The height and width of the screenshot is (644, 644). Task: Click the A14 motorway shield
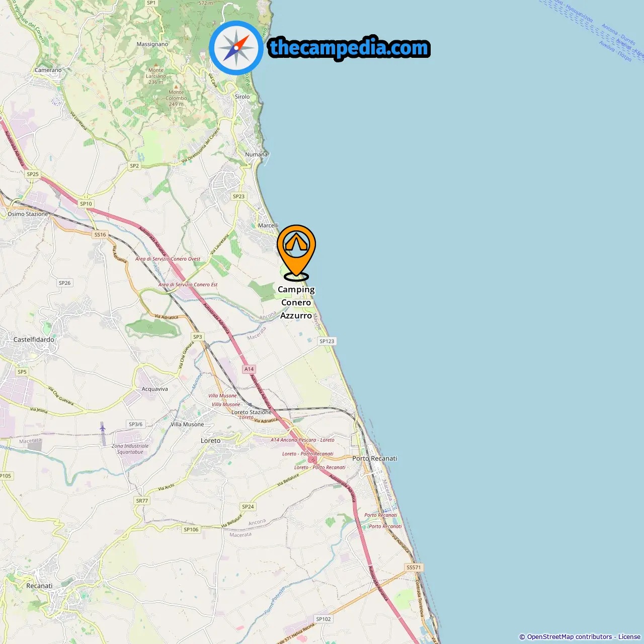[x=249, y=369]
